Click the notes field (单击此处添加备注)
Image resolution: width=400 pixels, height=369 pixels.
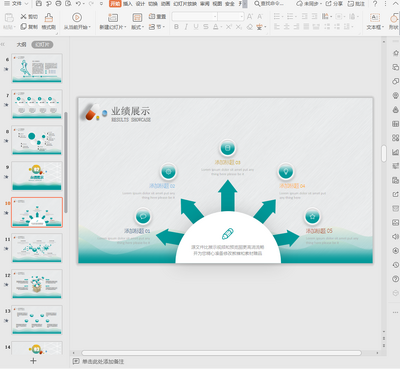pyautogui.click(x=103, y=361)
